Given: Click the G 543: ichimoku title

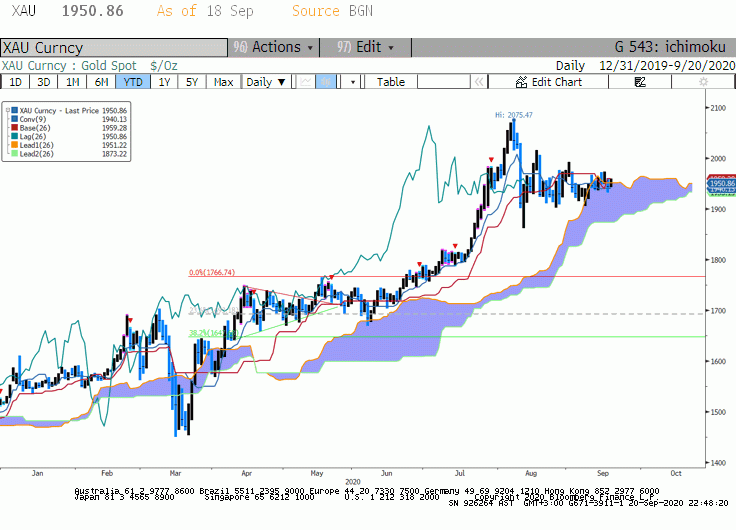Looking at the screenshot, I should (x=670, y=47).
